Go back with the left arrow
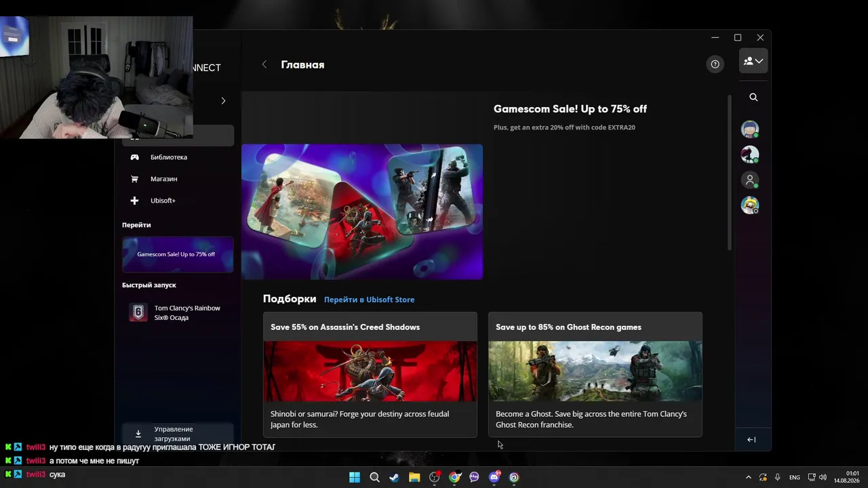868x488 pixels. 264,64
